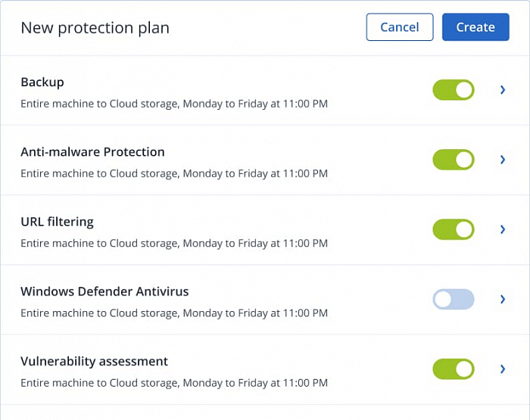Open the Windows Defender Antivirus section title
This screenshot has width=530, height=420.
coord(104,291)
